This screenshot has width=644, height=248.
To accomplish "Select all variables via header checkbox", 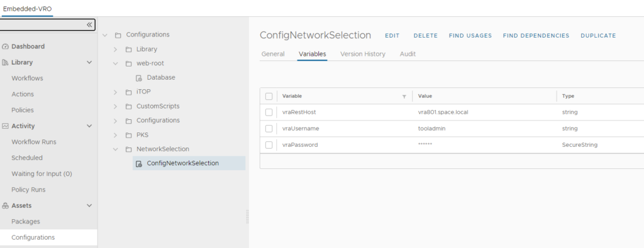I will (x=269, y=96).
